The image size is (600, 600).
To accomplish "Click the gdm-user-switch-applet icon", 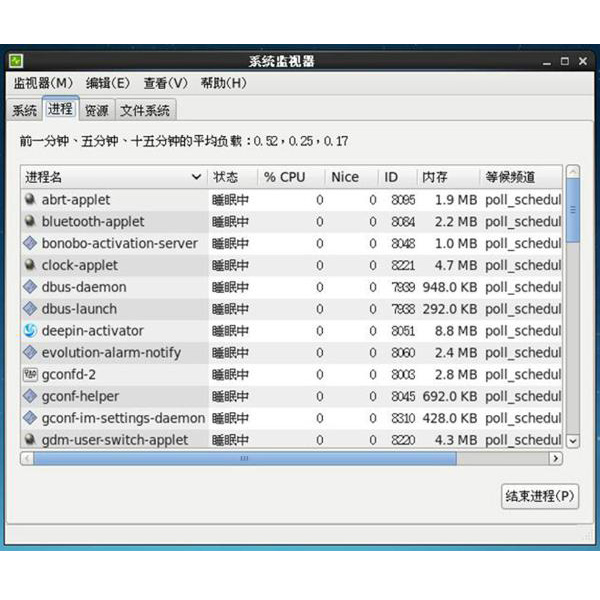I will click(x=30, y=440).
